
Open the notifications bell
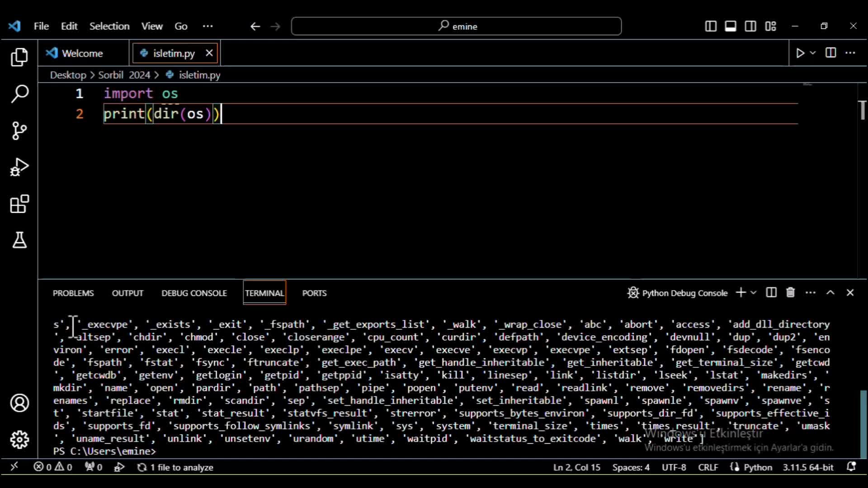[851, 467]
